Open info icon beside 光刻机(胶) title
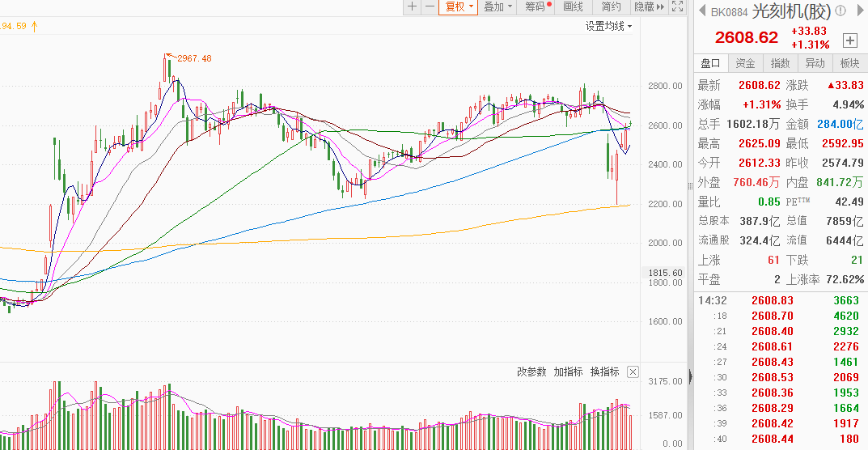Screen dimensions: 868x450 coord(840,11)
